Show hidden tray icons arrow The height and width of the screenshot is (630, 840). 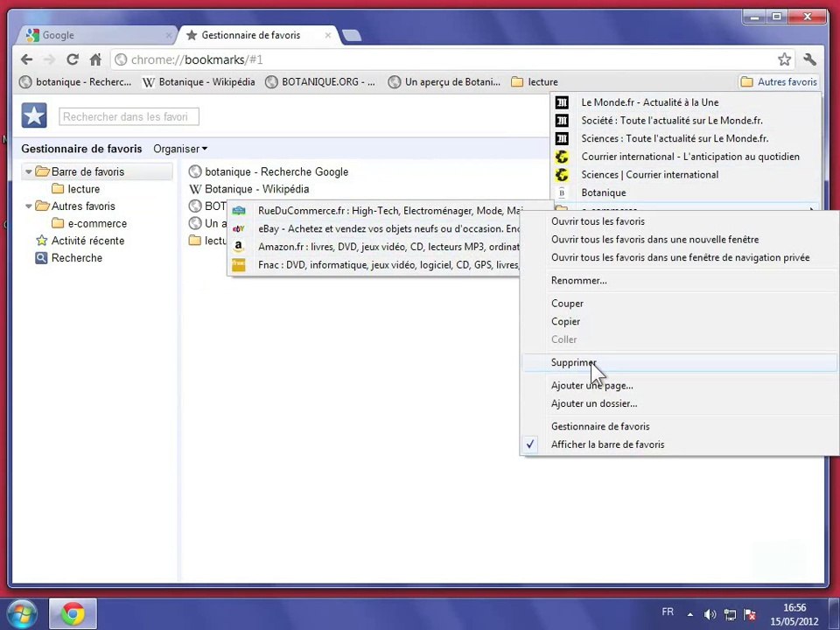click(x=690, y=614)
